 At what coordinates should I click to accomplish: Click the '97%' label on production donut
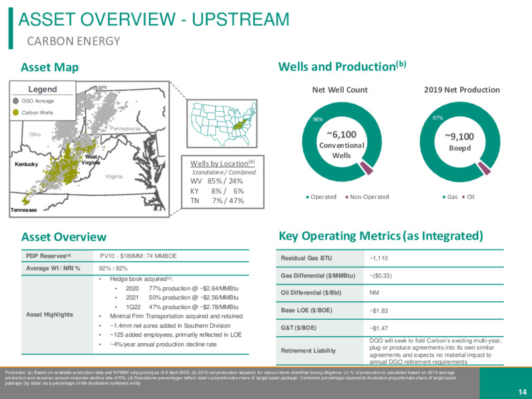point(438,118)
